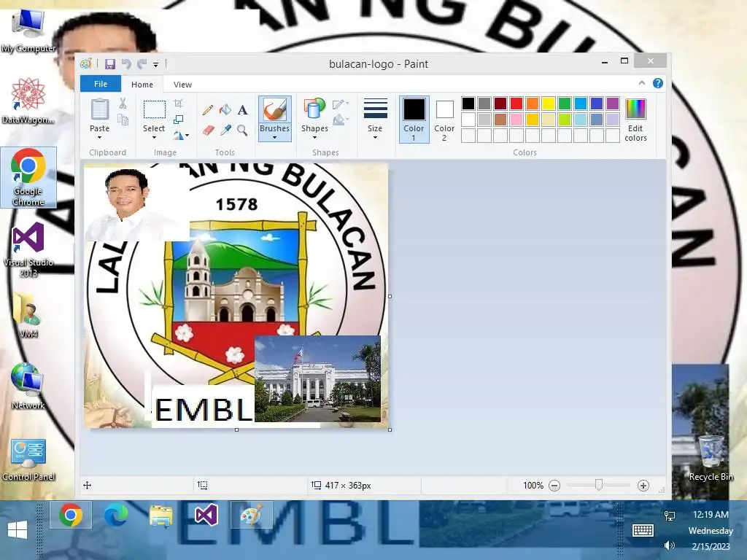Click zoom out minus button

point(554,486)
